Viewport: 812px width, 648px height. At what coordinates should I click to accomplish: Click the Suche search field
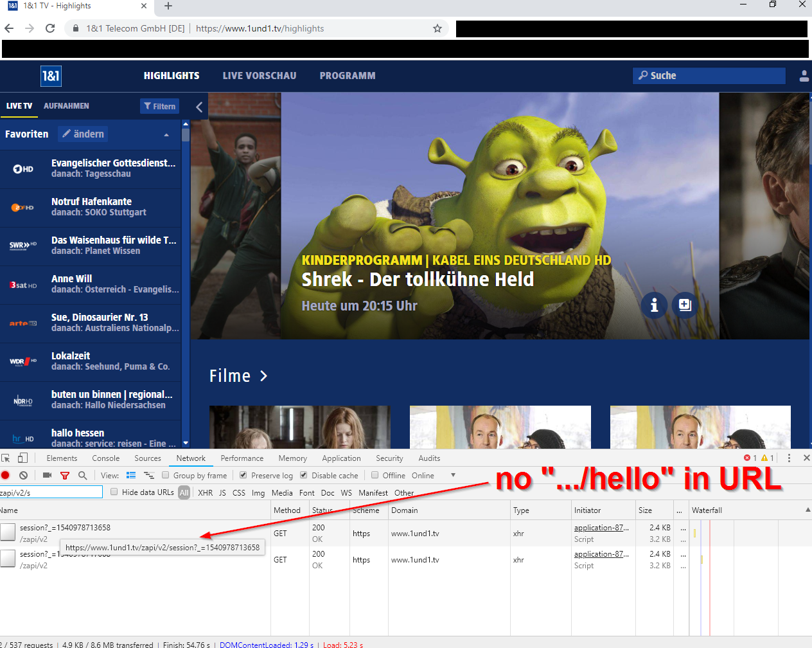click(x=709, y=76)
